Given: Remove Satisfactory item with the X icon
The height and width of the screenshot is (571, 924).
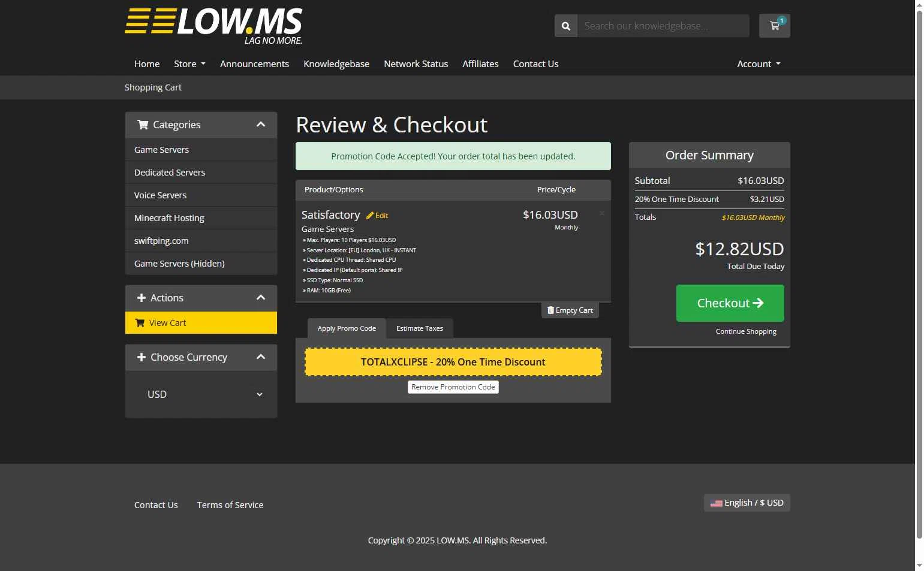Looking at the screenshot, I should pyautogui.click(x=602, y=213).
